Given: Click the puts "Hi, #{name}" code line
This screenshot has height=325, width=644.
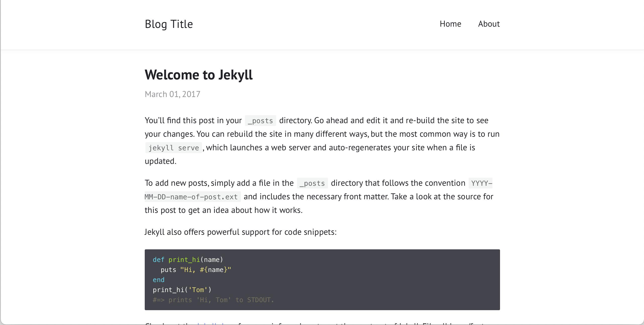Looking at the screenshot, I should [195, 270].
